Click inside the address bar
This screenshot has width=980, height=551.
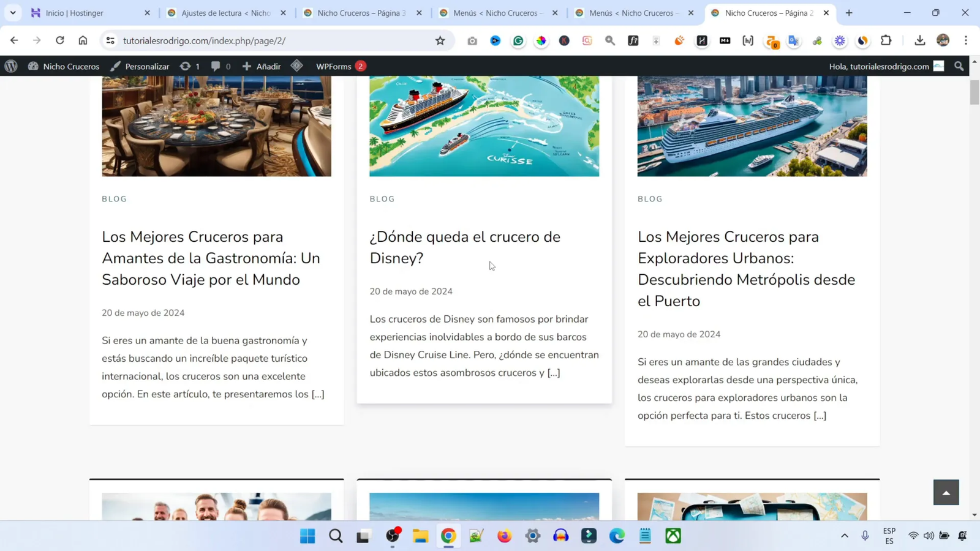tap(245, 40)
